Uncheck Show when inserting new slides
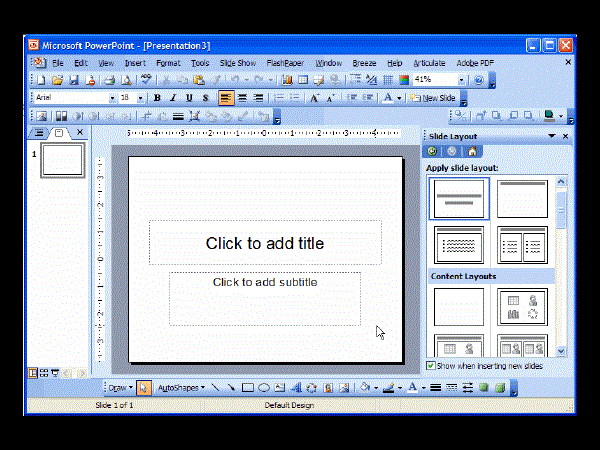This screenshot has height=450, width=600. tap(431, 366)
